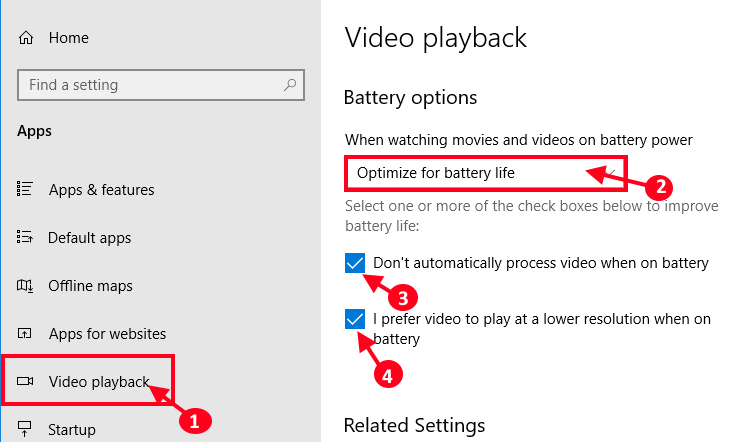
Task: Uncheck Don't automatically process video checkbox
Action: tap(355, 262)
